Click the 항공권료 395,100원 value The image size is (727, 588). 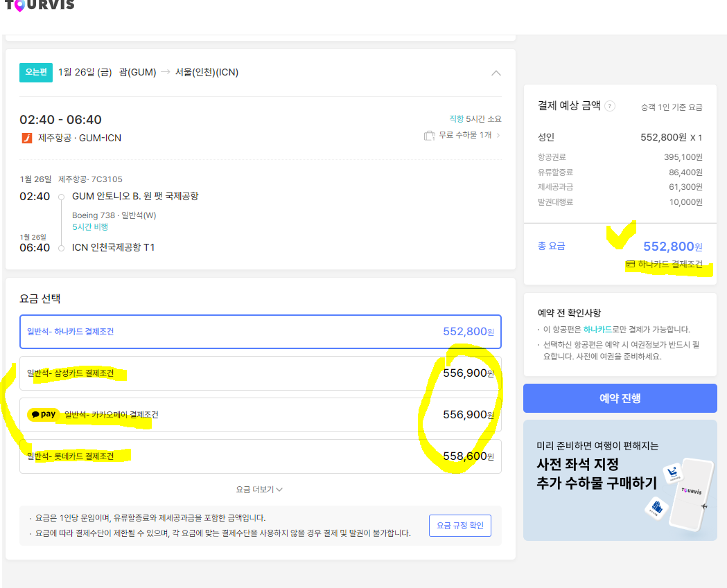[x=683, y=157]
